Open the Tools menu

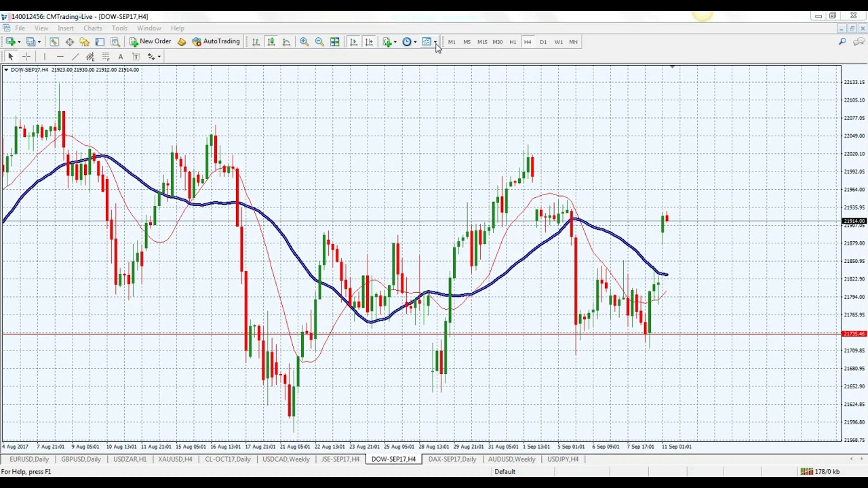119,28
